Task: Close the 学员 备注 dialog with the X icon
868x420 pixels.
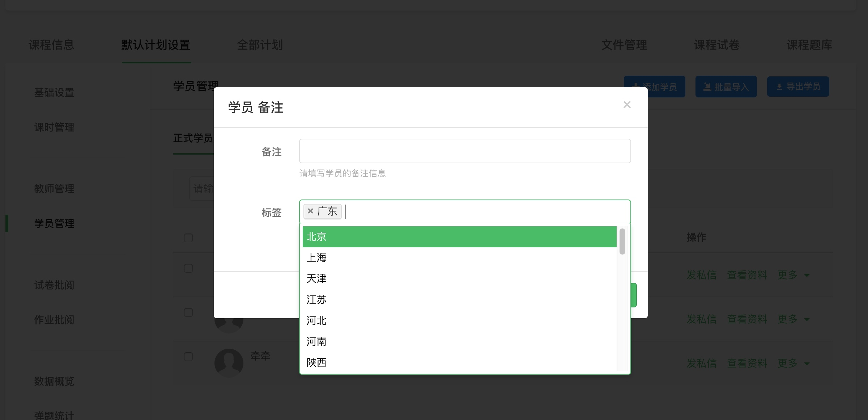Action: click(627, 105)
